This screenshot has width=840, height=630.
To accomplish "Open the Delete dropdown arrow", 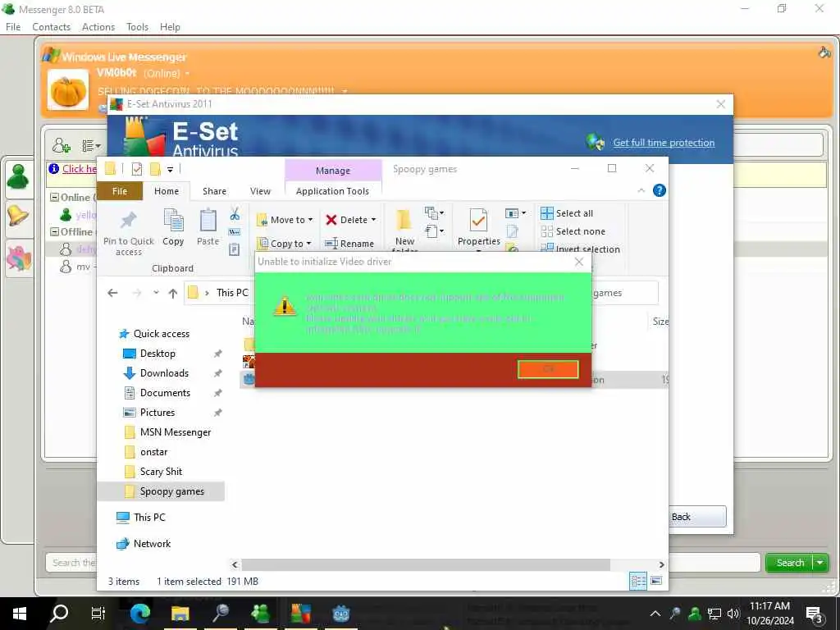I will click(x=373, y=220).
